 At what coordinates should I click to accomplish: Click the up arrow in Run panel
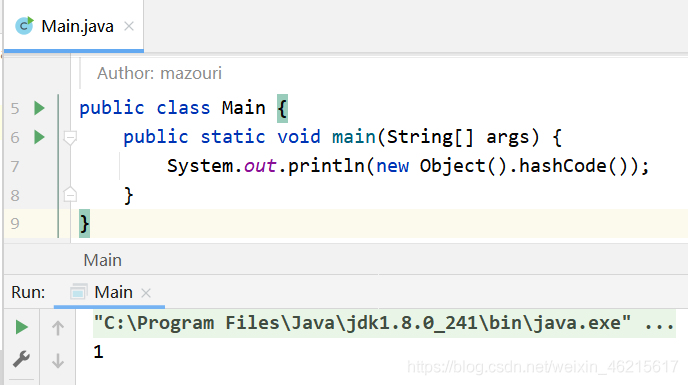57,327
